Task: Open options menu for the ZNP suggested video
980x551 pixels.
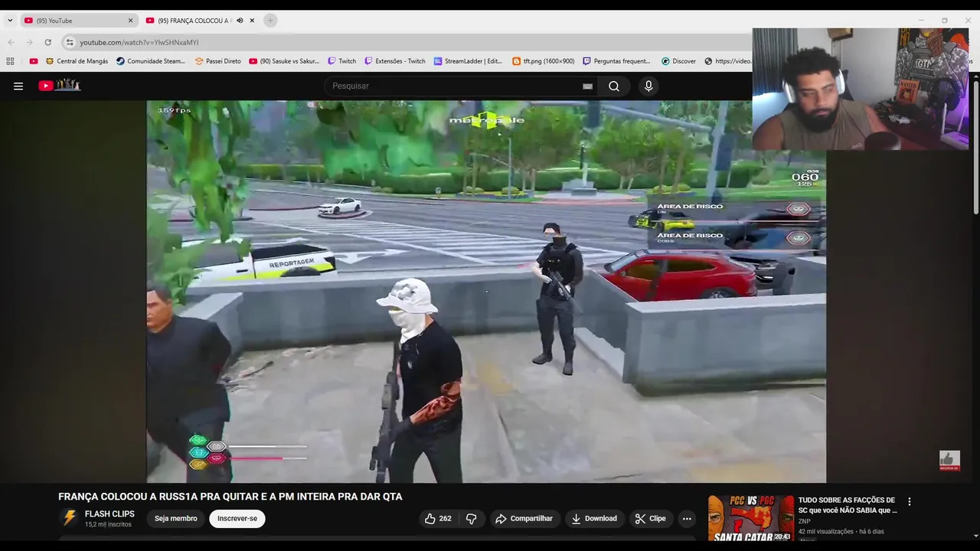Action: [910, 502]
